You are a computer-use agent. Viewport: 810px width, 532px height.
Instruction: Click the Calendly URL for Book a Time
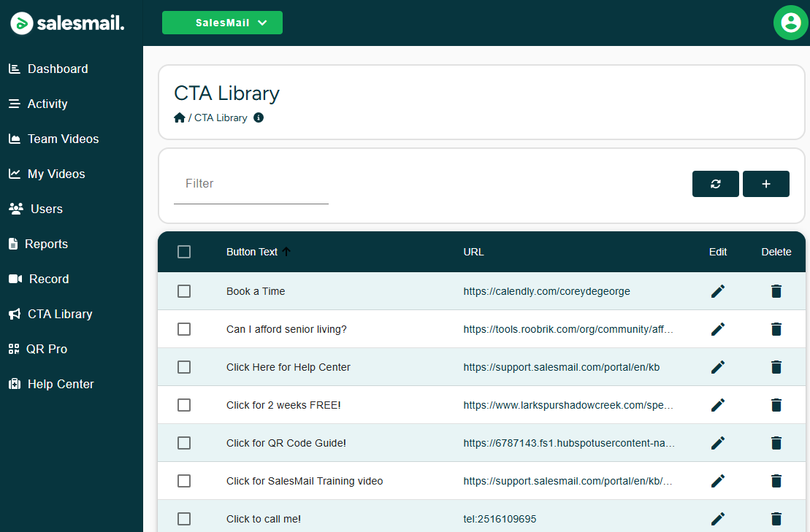click(546, 291)
